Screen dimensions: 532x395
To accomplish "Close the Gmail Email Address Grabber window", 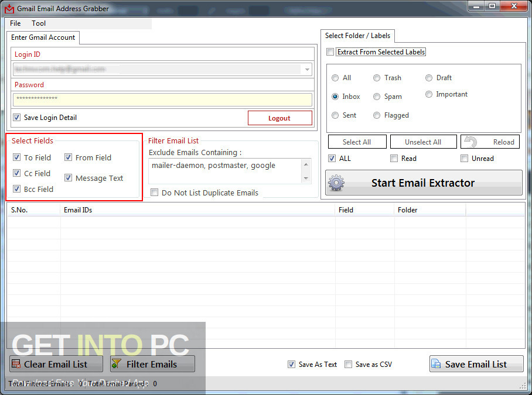I will [514, 6].
